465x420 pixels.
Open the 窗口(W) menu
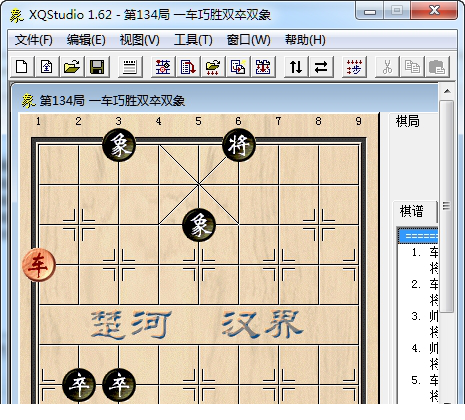[x=248, y=40]
